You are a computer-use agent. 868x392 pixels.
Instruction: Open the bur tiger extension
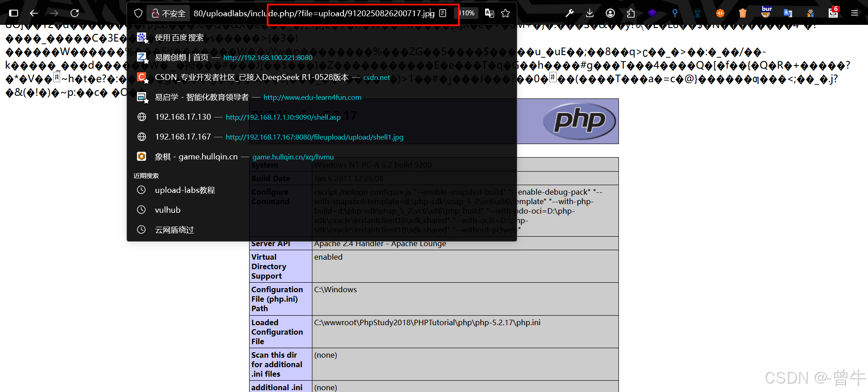point(766,12)
